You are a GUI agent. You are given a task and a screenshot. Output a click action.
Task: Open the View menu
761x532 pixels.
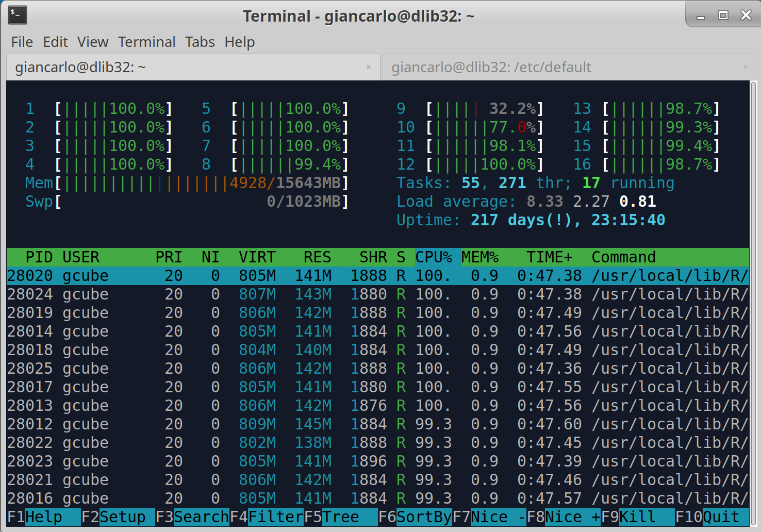pyautogui.click(x=93, y=42)
